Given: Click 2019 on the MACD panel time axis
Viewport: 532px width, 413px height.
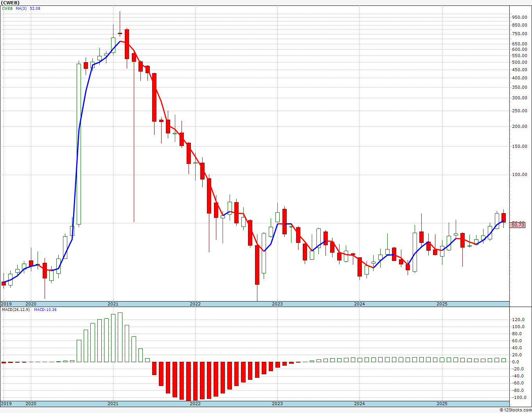Looking at the screenshot, I should tap(6, 404).
